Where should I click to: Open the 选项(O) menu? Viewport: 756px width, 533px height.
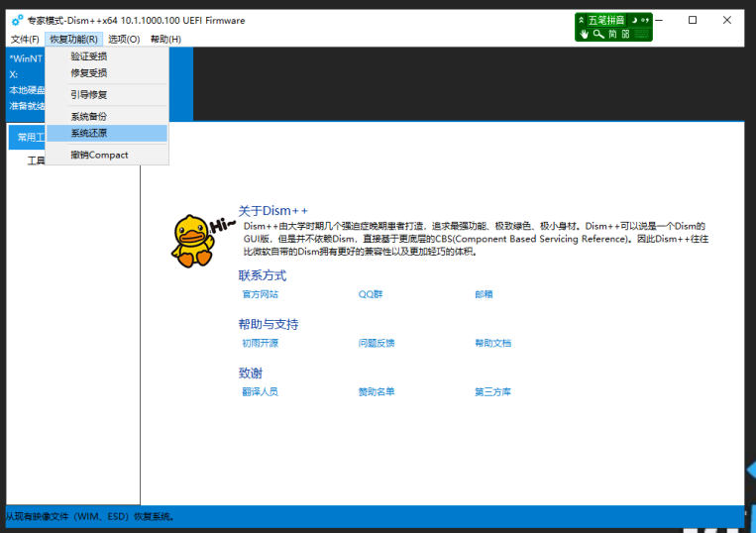pyautogui.click(x=124, y=39)
